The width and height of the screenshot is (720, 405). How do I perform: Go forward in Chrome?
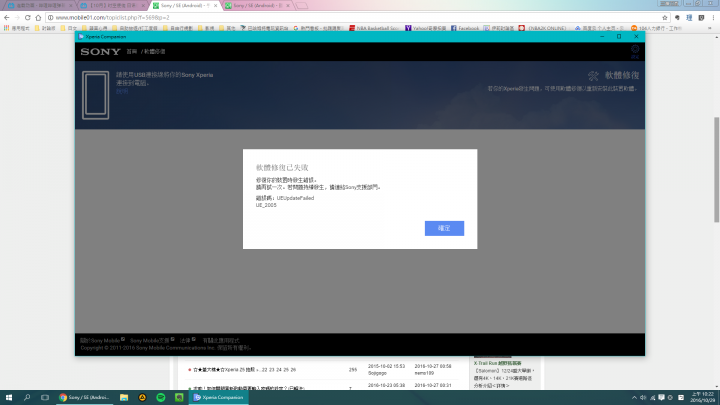17,17
